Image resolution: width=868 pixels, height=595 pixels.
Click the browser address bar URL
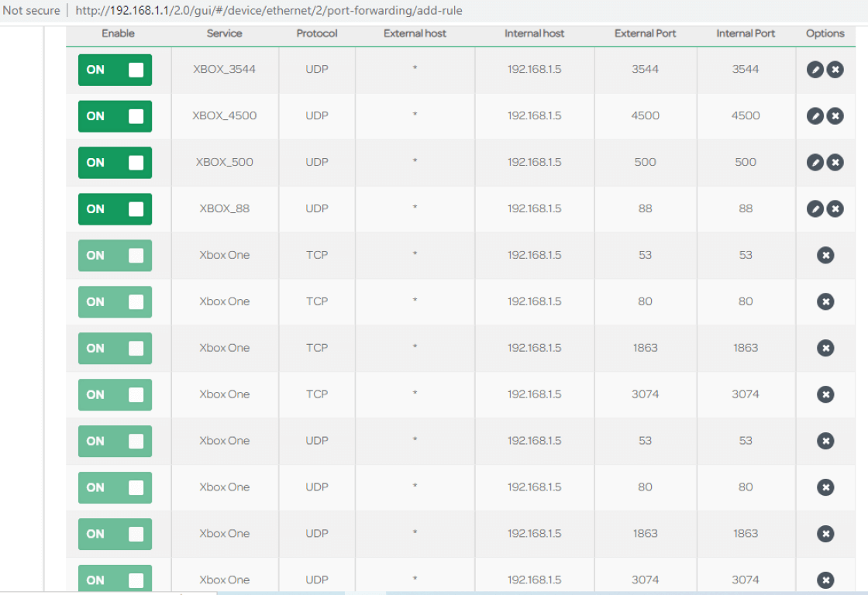click(x=268, y=11)
